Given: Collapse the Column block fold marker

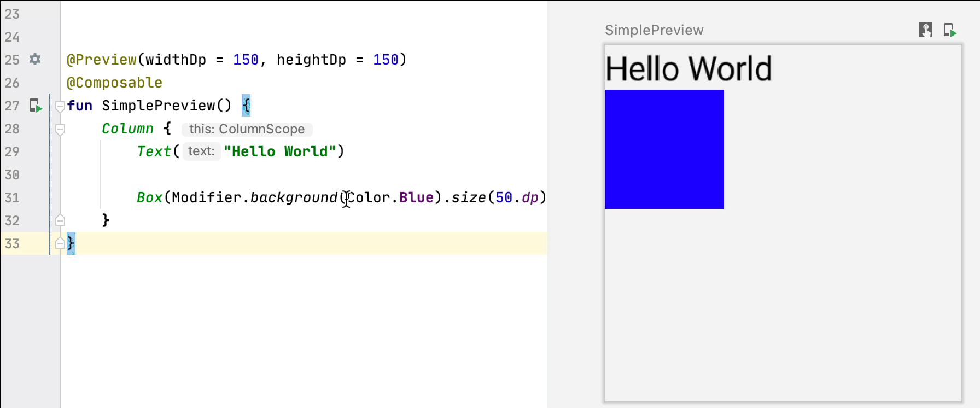Looking at the screenshot, I should pyautogui.click(x=60, y=129).
